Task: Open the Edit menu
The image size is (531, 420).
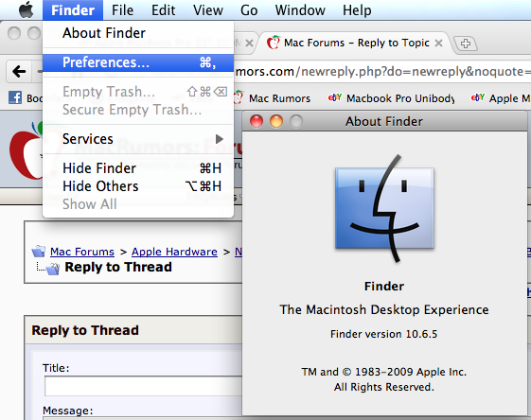Action: 163,10
